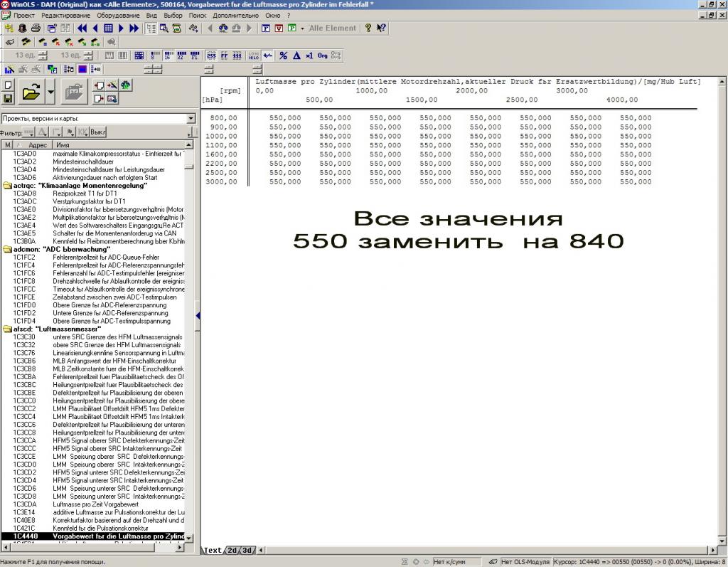
Task: Open the help question mark icon
Action: (368, 28)
